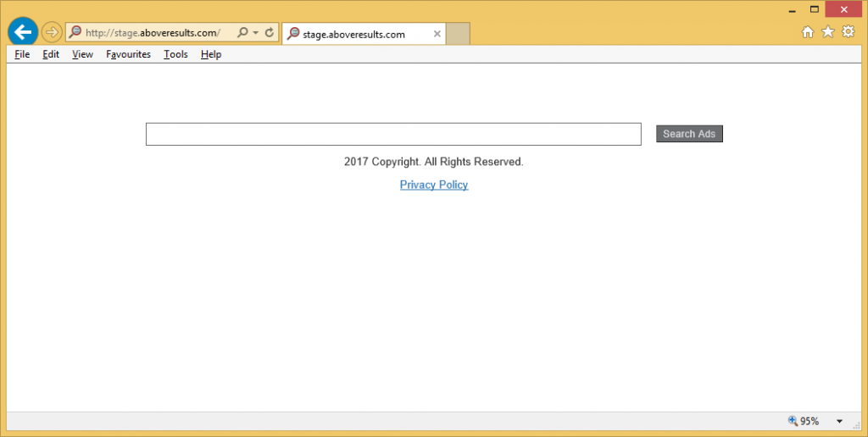Open the View menu
The height and width of the screenshot is (437, 868).
[x=82, y=54]
